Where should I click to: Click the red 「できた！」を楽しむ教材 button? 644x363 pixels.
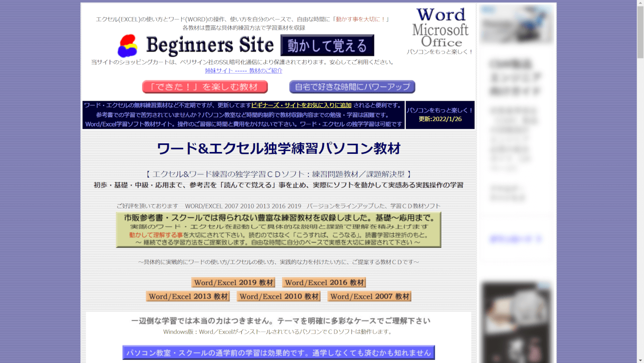click(x=205, y=87)
